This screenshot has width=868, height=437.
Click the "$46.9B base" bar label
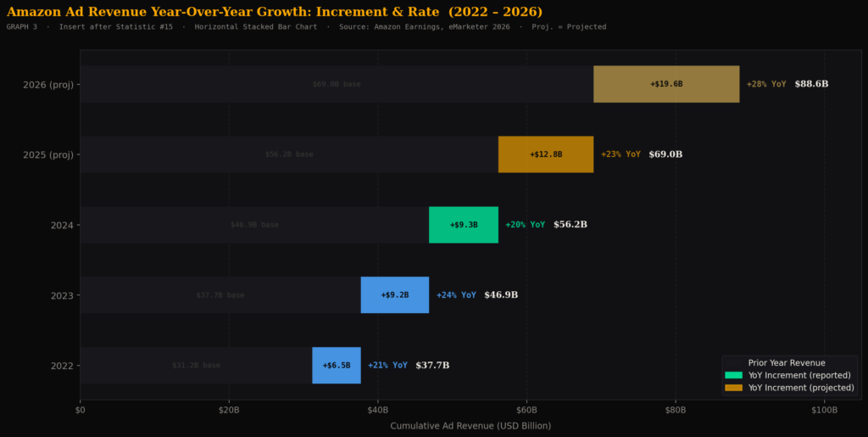coord(254,225)
